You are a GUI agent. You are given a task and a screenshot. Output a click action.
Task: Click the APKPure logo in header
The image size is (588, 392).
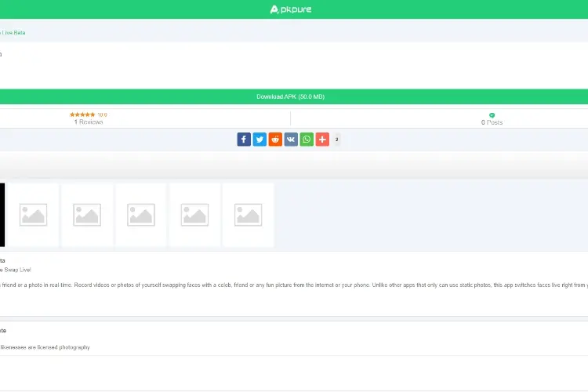(291, 9)
